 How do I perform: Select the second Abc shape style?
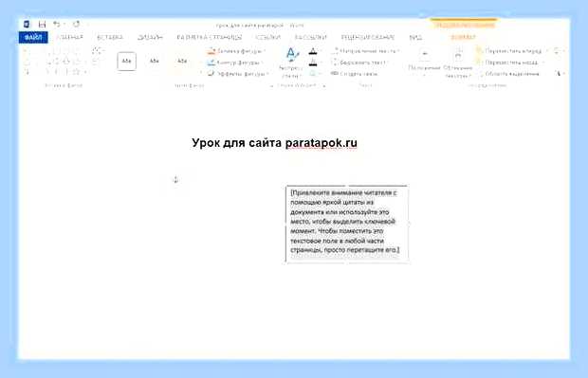point(155,61)
